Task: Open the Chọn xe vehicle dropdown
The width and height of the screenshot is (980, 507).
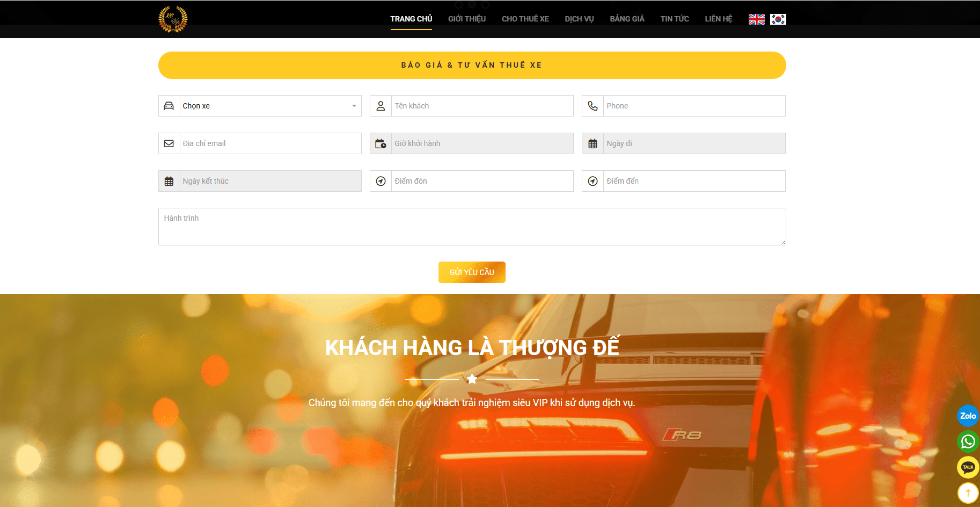Action: coord(270,106)
